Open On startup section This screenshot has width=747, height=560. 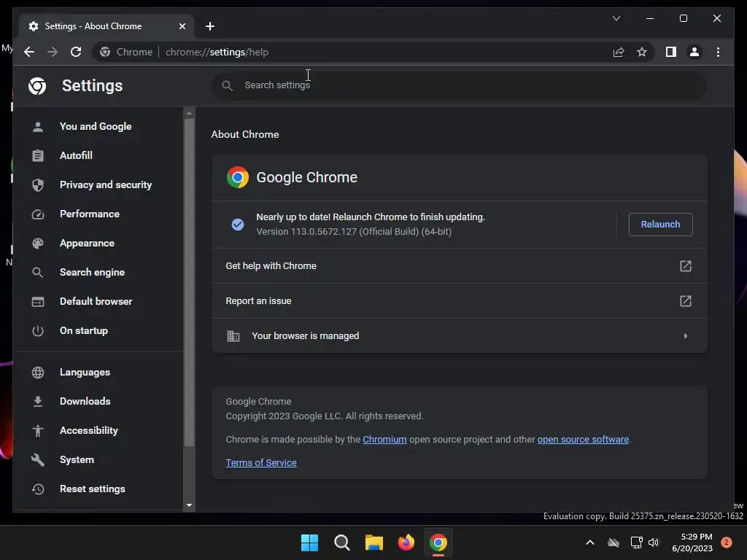pos(84,330)
